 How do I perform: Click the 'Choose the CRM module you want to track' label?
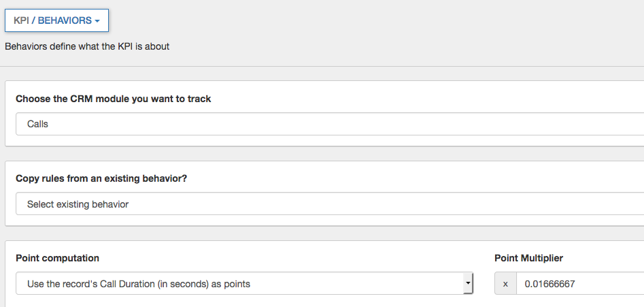(114, 99)
